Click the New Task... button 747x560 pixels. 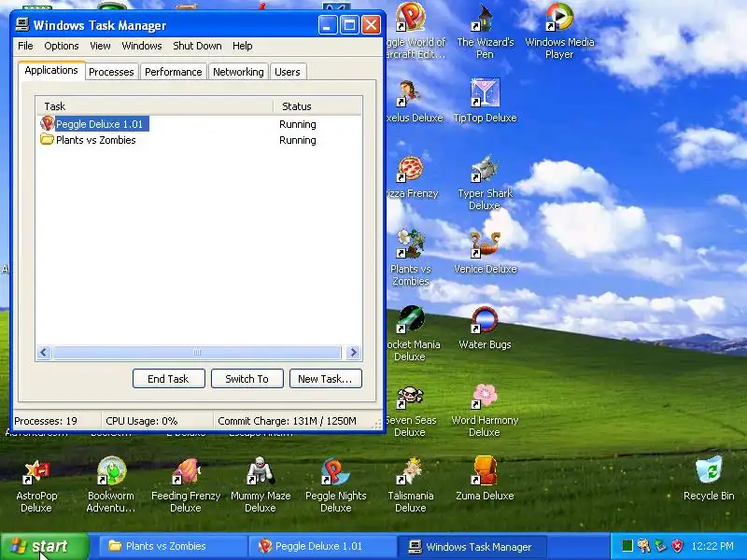pyautogui.click(x=325, y=379)
